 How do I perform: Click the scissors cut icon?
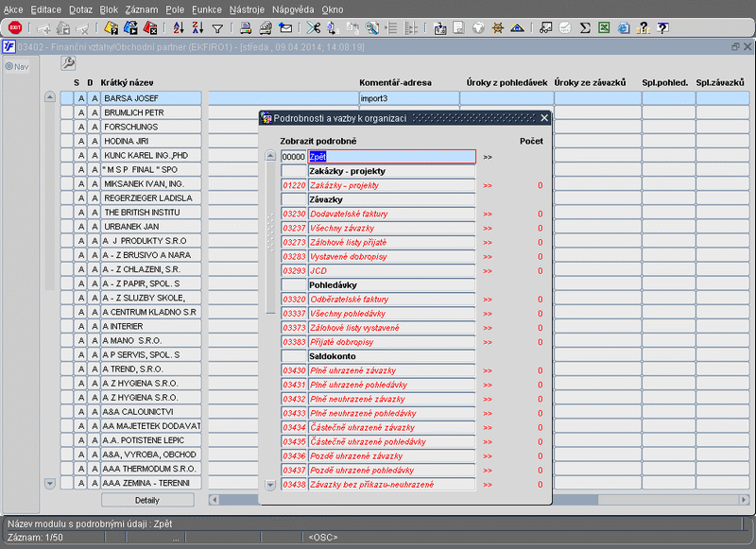tap(314, 28)
